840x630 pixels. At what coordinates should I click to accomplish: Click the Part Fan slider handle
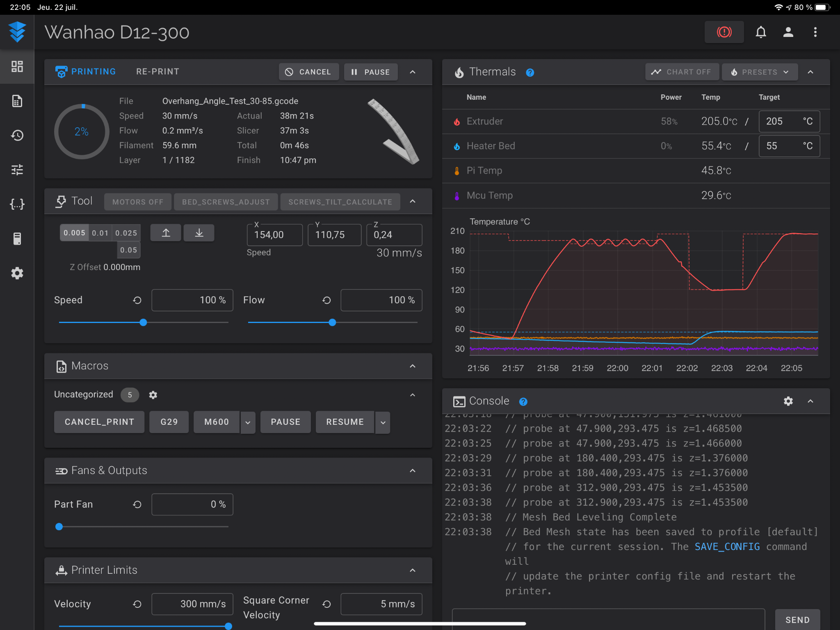tap(59, 527)
